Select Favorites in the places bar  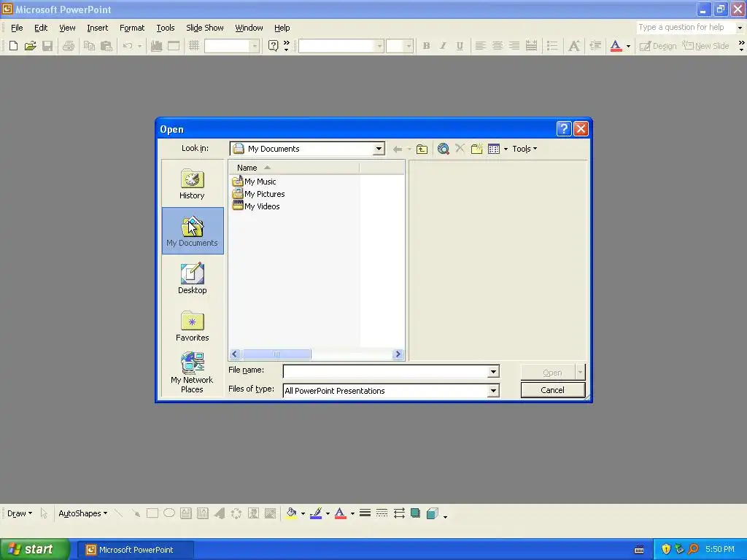pyautogui.click(x=193, y=326)
